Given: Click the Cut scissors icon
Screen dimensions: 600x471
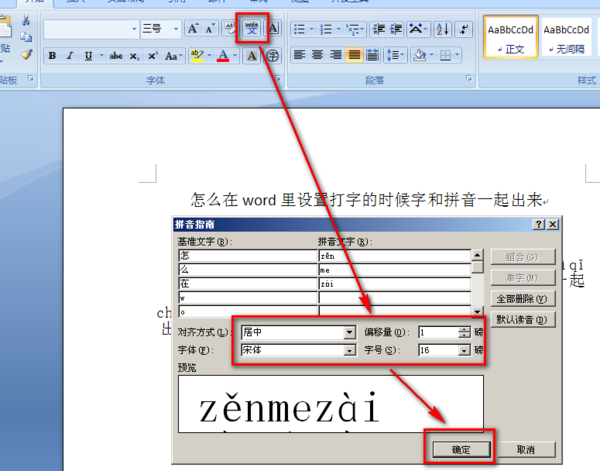Looking at the screenshot, I should coord(26,21).
